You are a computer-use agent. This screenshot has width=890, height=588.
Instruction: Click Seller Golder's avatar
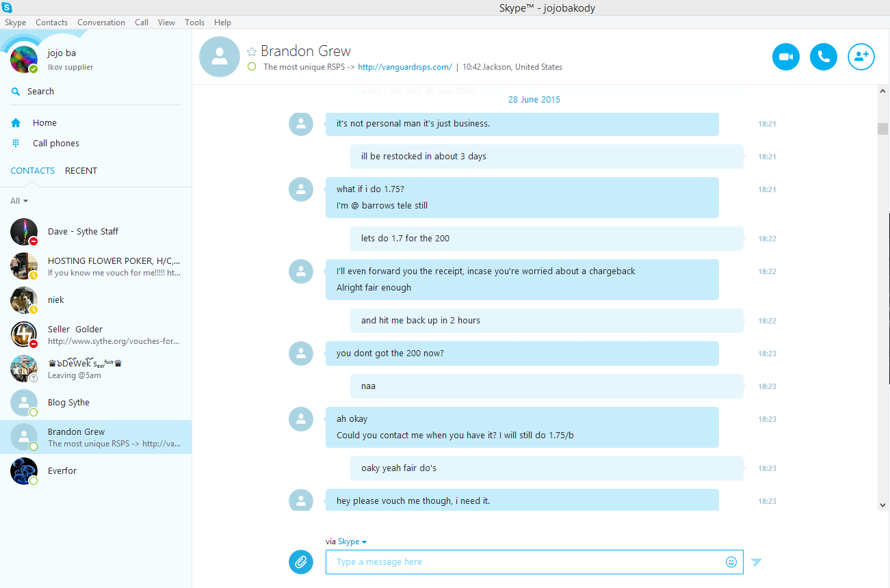(24, 334)
